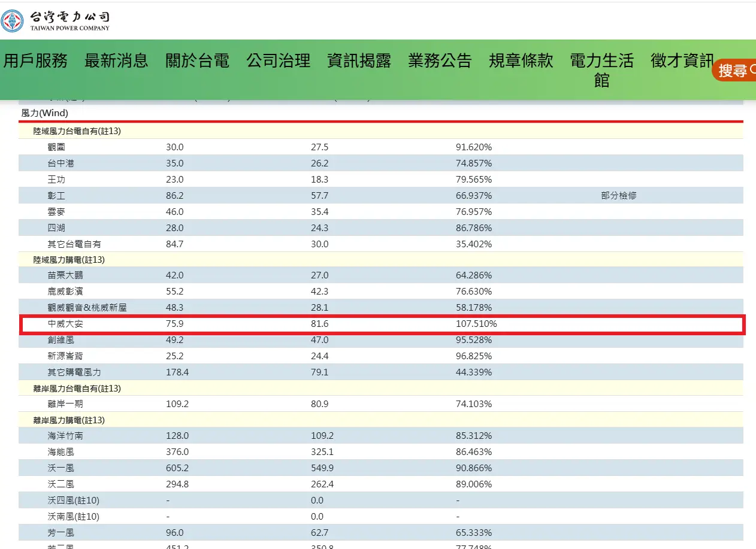The image size is (756, 549).
Task: Open the 用戶服務 menu
Action: 35,60
